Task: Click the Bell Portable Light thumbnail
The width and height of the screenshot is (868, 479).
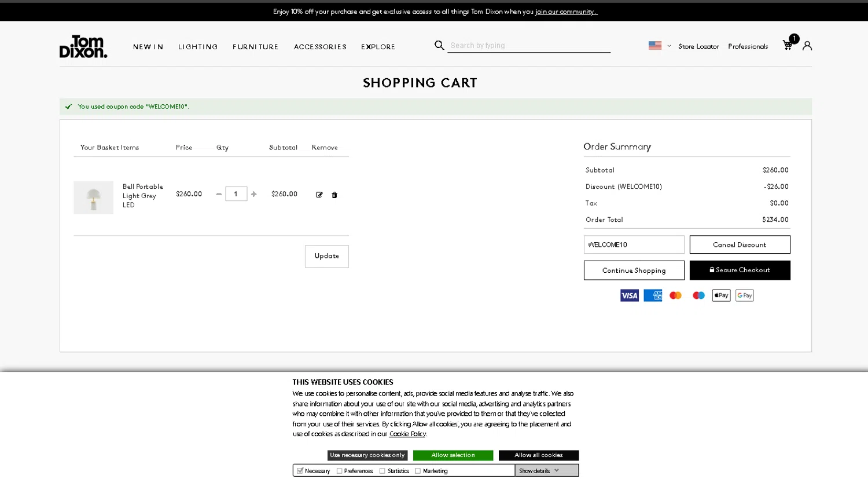Action: (x=93, y=198)
